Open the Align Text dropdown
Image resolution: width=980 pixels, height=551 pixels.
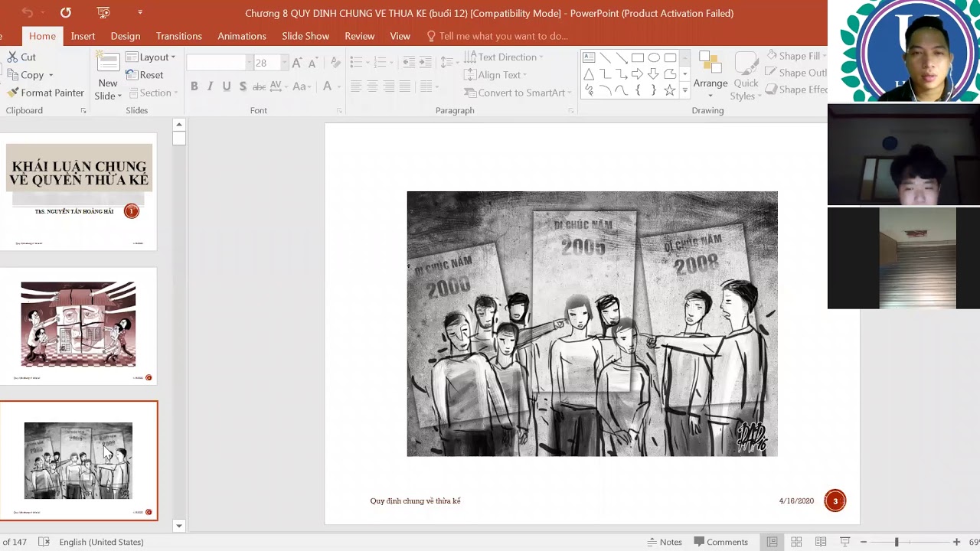pos(495,75)
